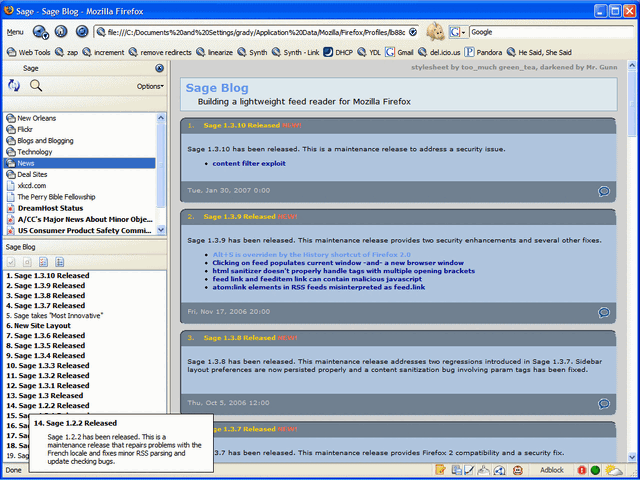Click the gray dome status bar icon
640x480 pixels.
(x=484, y=470)
